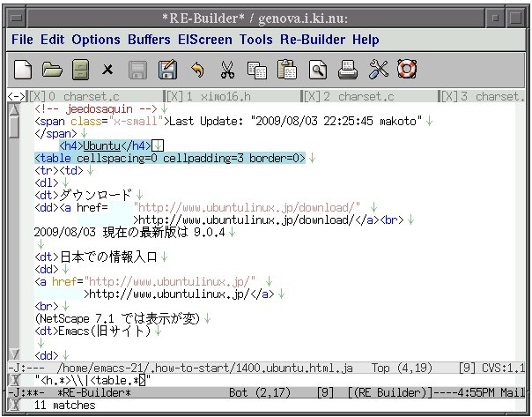Paste with the clipboard icon
The image size is (532, 417).
pos(287,70)
